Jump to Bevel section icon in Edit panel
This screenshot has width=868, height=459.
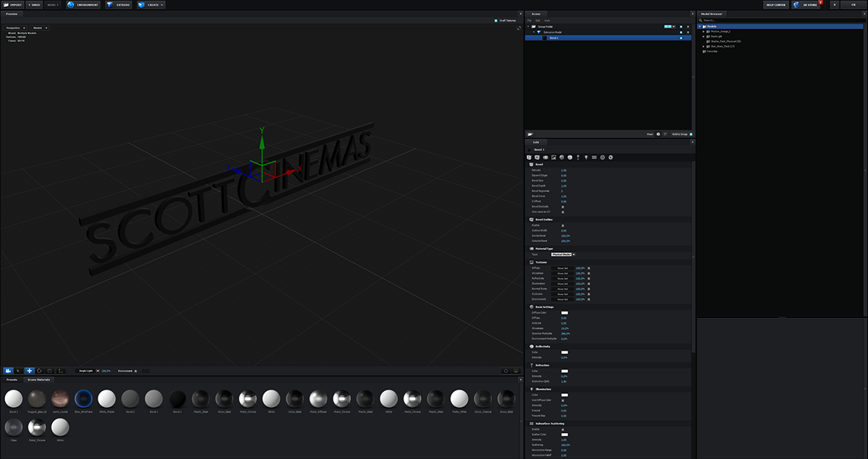(529, 157)
